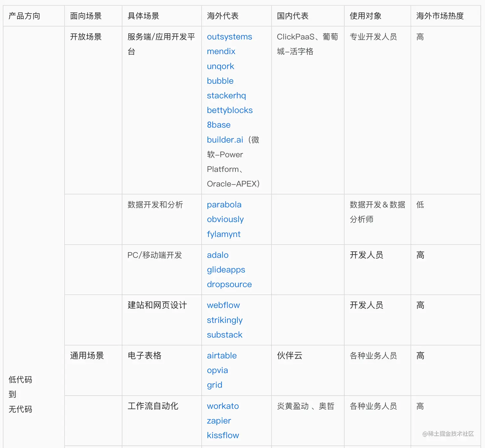Viewport: 485px width, 448px height.
Task: Click 开发人员 in the 建站和网页设计 row
Action: [x=366, y=305]
